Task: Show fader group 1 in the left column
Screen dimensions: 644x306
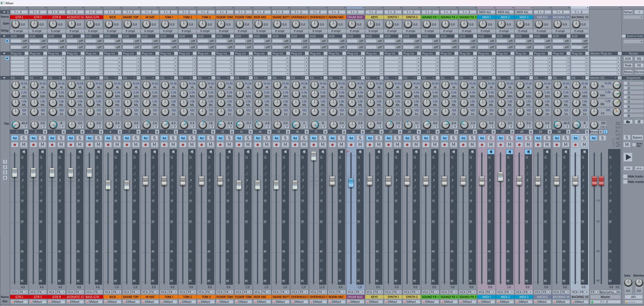Action: [5, 162]
